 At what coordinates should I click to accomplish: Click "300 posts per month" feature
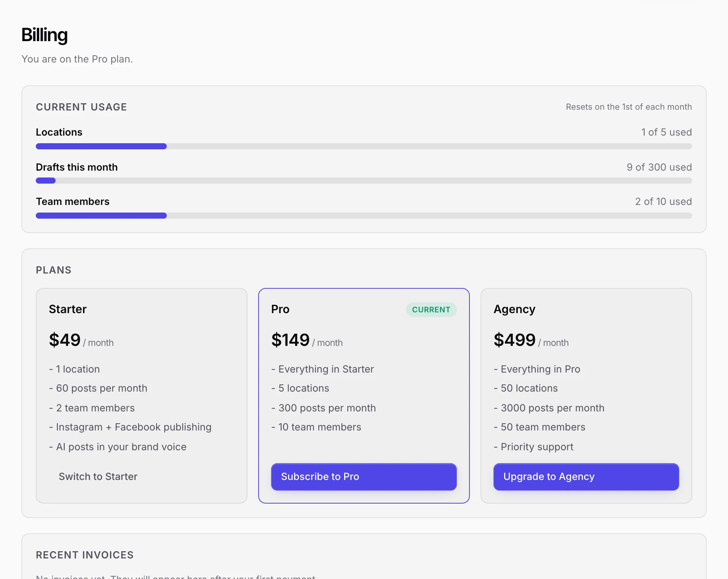[x=324, y=408]
